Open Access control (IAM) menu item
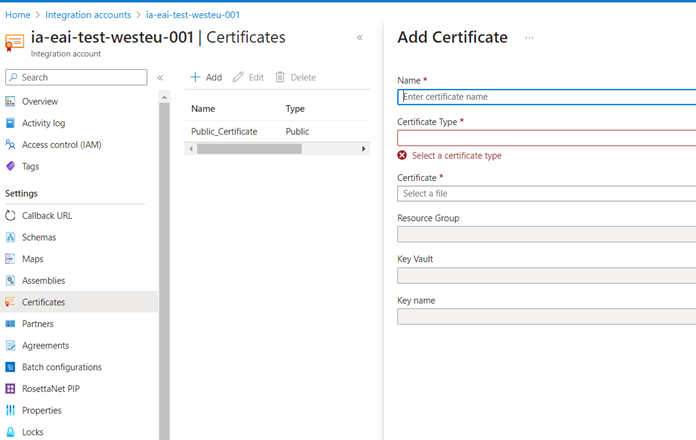The width and height of the screenshot is (696, 440). tap(62, 145)
